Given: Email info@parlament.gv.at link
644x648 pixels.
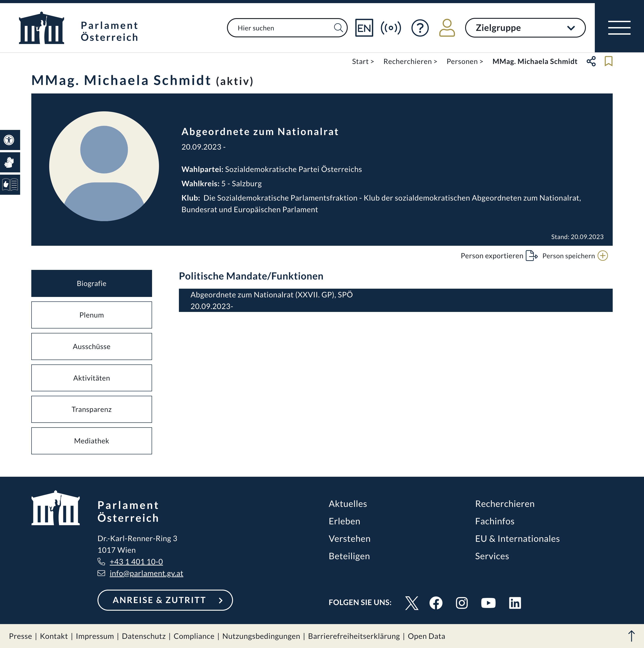Looking at the screenshot, I should pyautogui.click(x=146, y=573).
